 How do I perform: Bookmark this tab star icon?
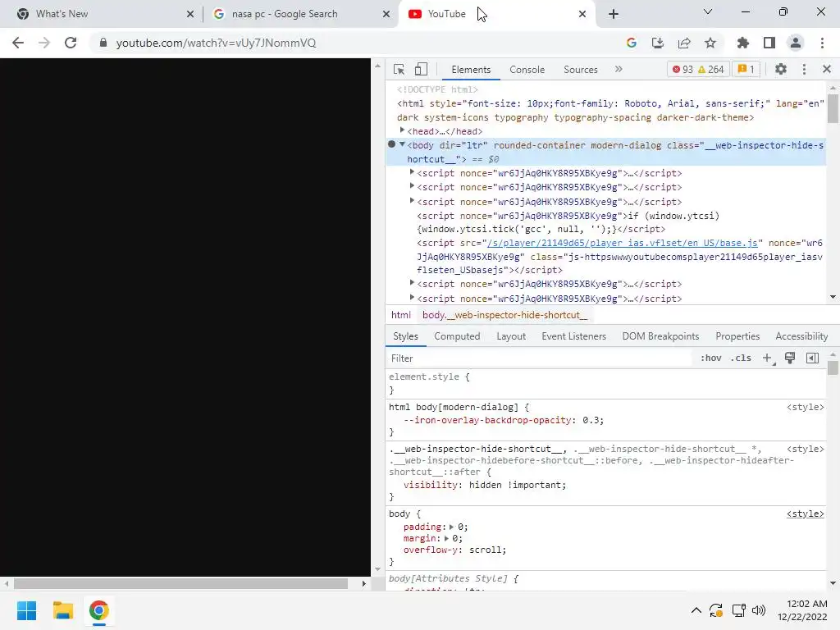pyautogui.click(x=710, y=43)
